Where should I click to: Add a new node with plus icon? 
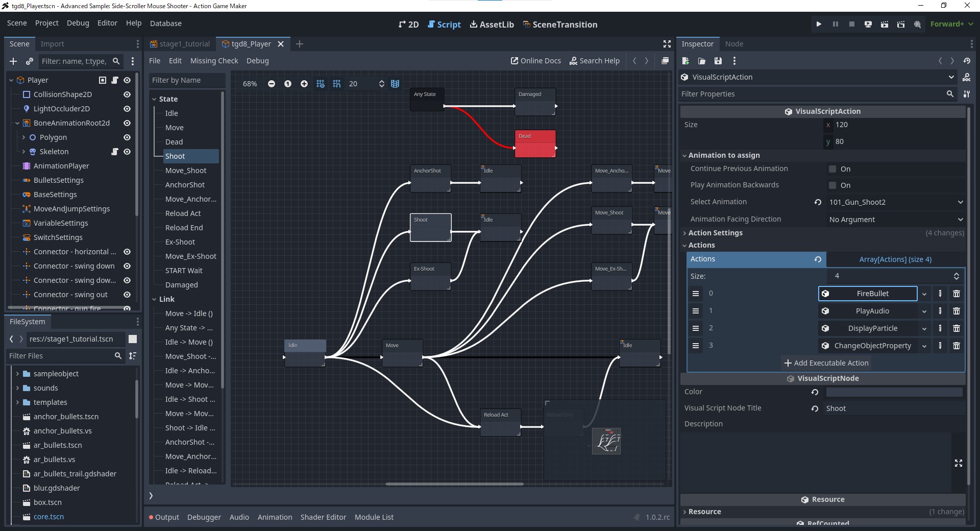pos(13,61)
